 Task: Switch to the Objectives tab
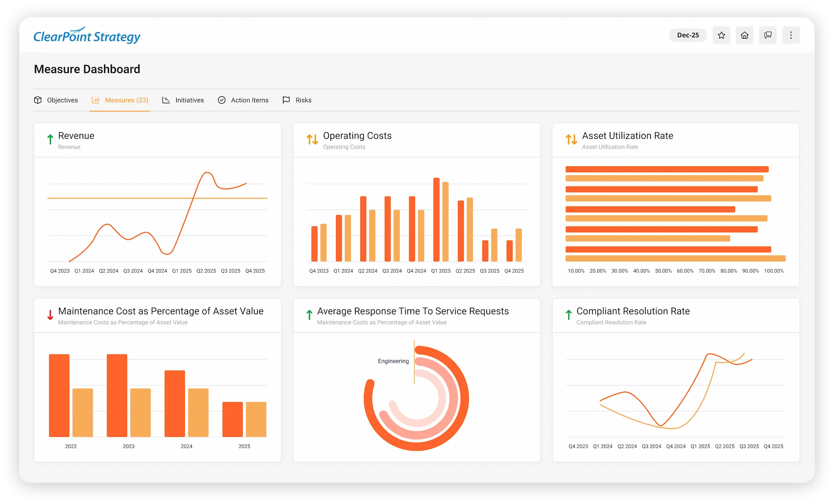click(x=62, y=100)
